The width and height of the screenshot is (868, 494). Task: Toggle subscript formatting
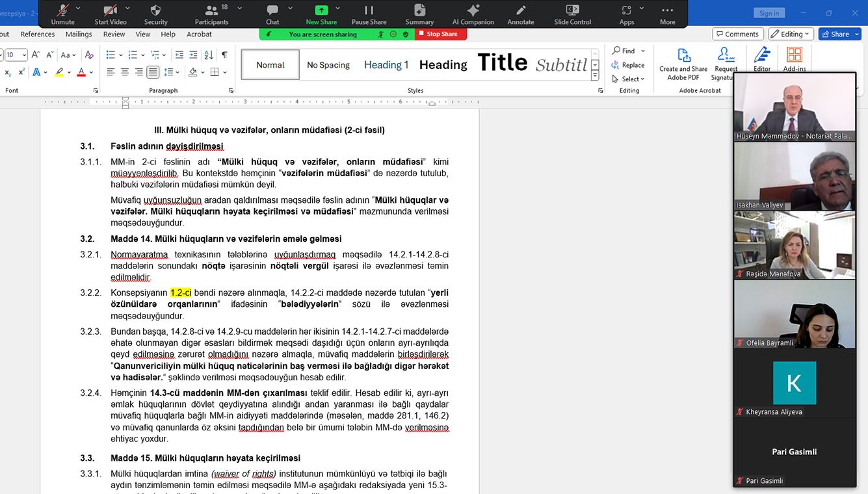[x=8, y=72]
